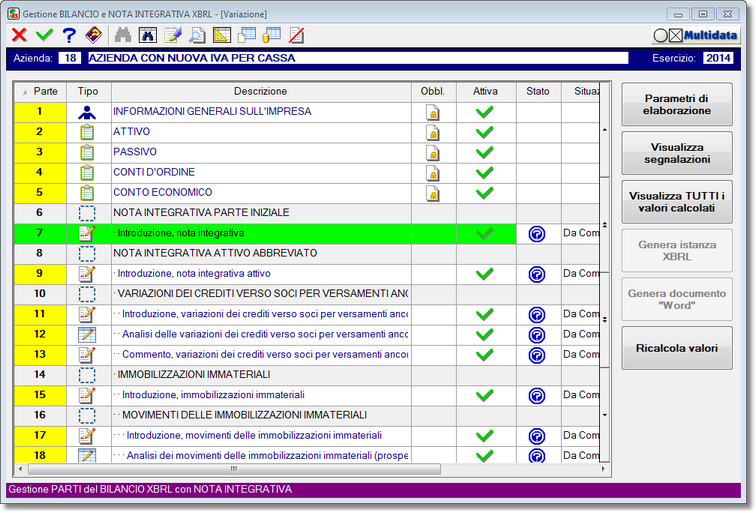Select the 'IMMOBILIZZAZIONI IMMATERIALI' row 14
Viewport: 756px width, 513px height.
coord(307,375)
